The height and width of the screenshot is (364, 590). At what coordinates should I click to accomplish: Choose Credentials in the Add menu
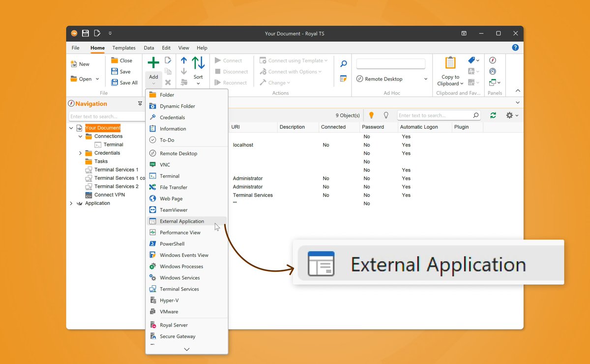click(187, 117)
